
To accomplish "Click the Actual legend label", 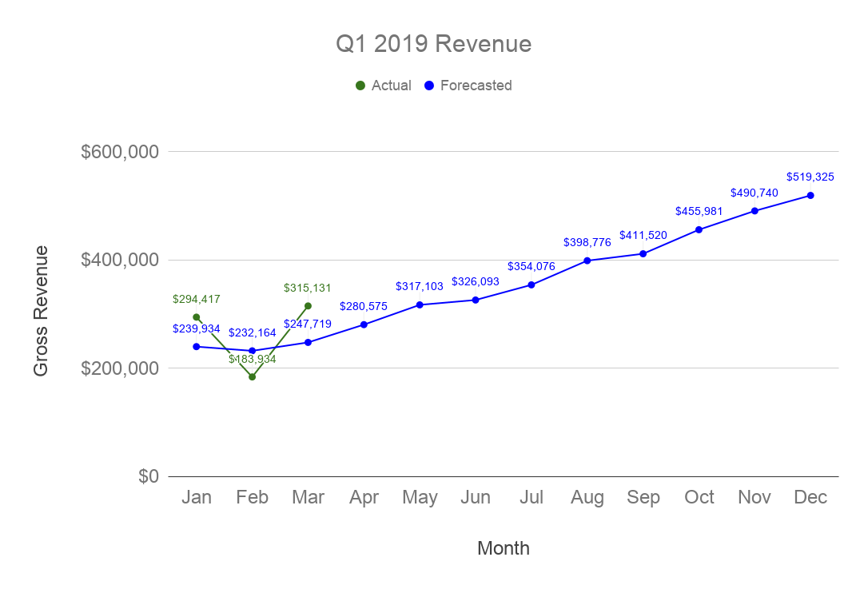I will (392, 86).
